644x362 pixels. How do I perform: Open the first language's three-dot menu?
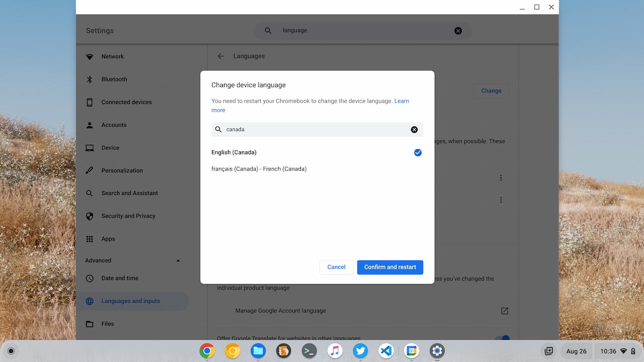(501, 178)
